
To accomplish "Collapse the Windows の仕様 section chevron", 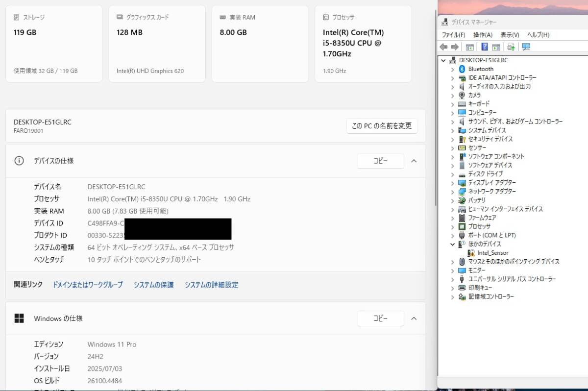I will coord(414,318).
